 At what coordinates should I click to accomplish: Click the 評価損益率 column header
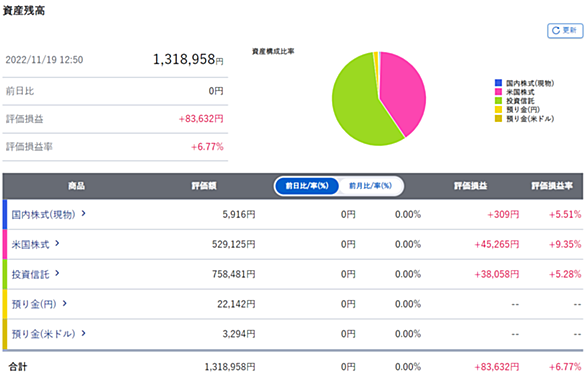click(x=552, y=186)
